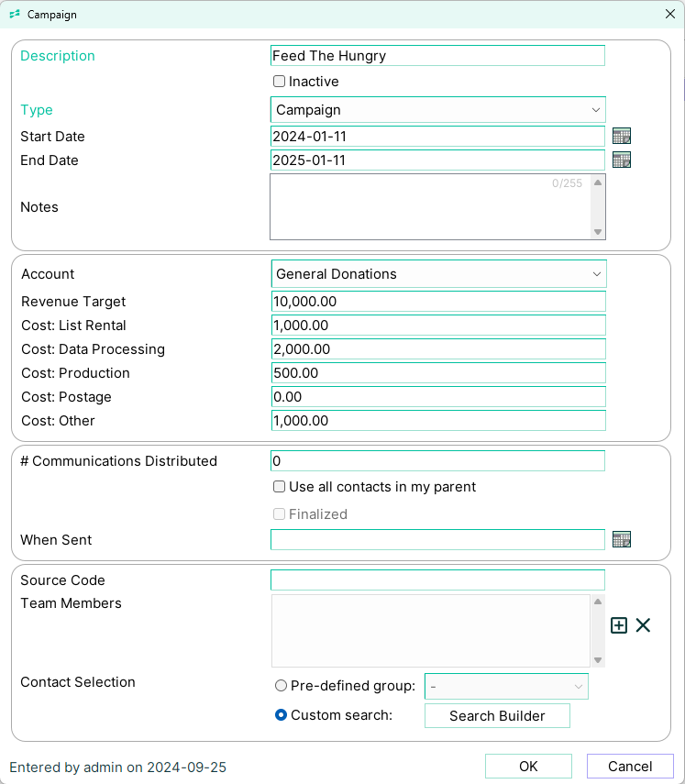Open the When Sent calendar picker
685x784 pixels.
pos(622,540)
